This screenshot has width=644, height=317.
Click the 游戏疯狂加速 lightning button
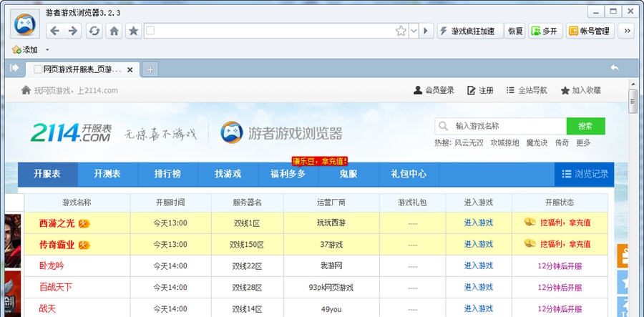(467, 31)
